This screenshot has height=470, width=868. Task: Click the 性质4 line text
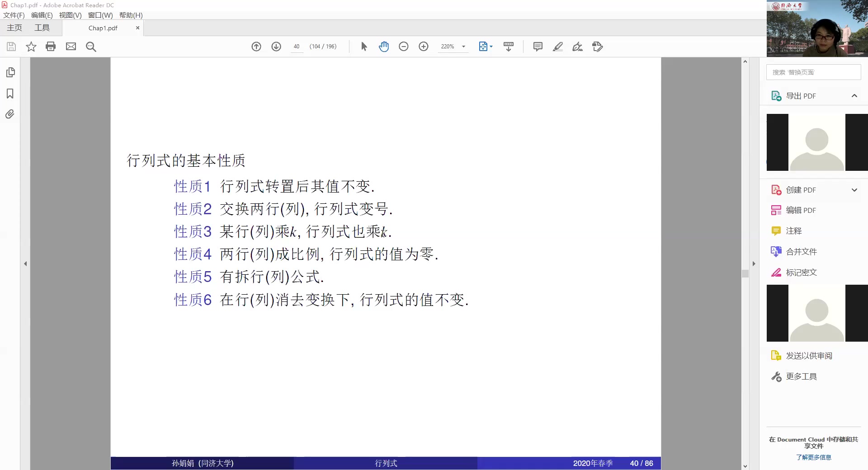click(306, 254)
